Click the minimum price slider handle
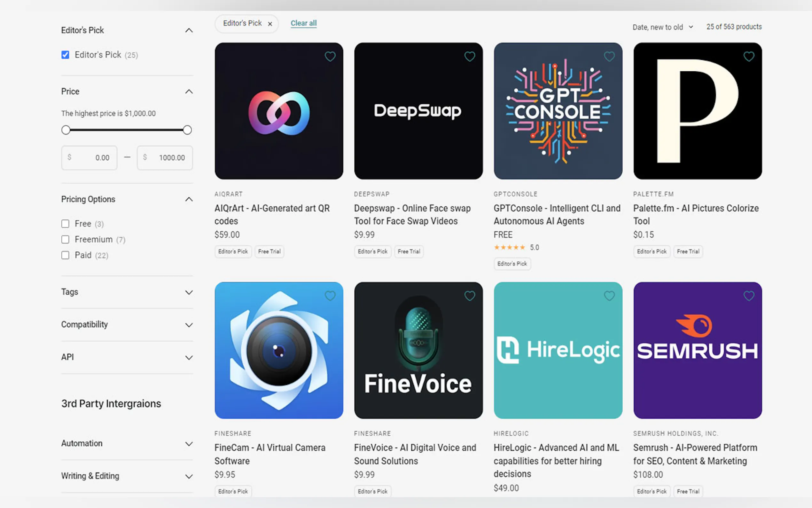The image size is (812, 508). (66, 130)
